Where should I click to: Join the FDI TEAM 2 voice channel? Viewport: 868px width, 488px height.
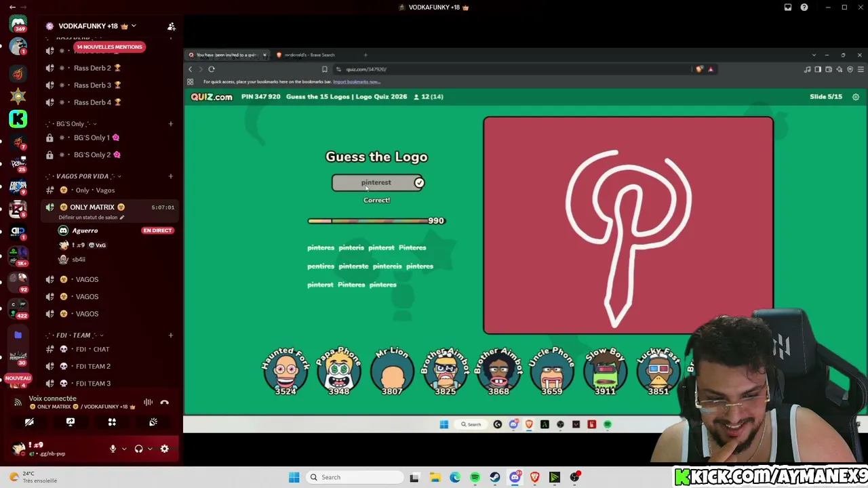pyautogui.click(x=110, y=367)
